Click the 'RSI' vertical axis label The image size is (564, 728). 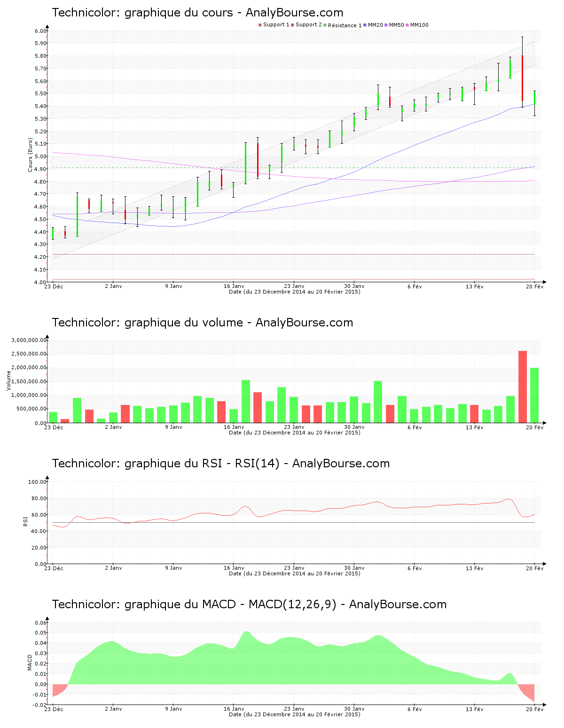25,521
